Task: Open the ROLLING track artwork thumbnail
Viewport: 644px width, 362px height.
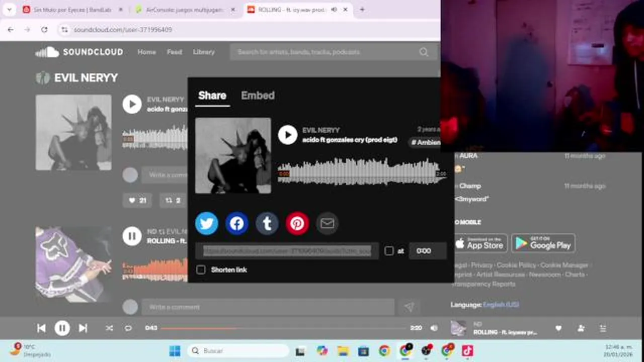Action: point(73,264)
